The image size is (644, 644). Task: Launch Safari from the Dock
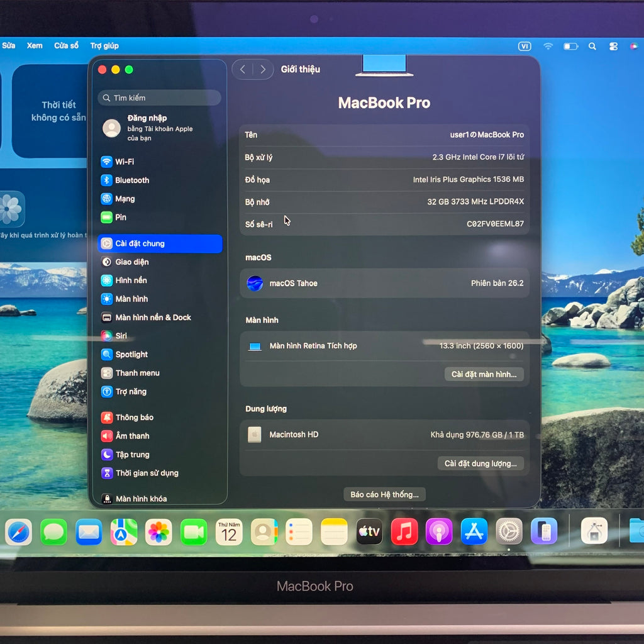click(x=19, y=533)
